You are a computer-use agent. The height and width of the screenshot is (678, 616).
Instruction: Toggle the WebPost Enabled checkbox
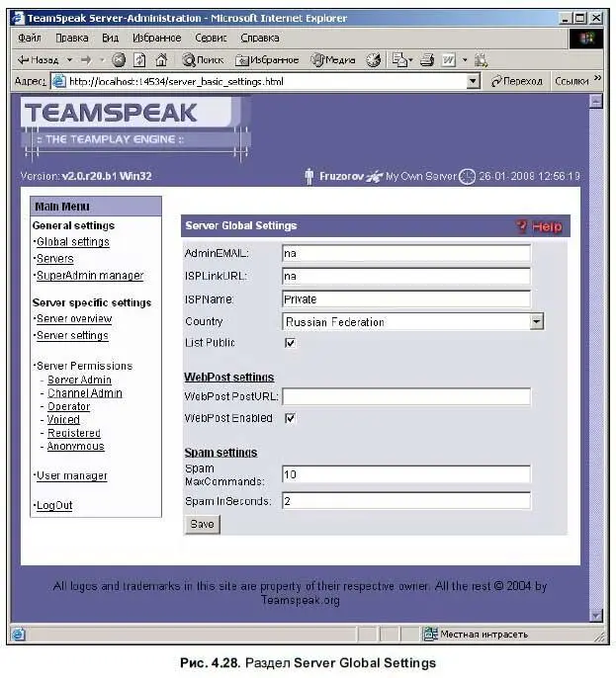(290, 419)
